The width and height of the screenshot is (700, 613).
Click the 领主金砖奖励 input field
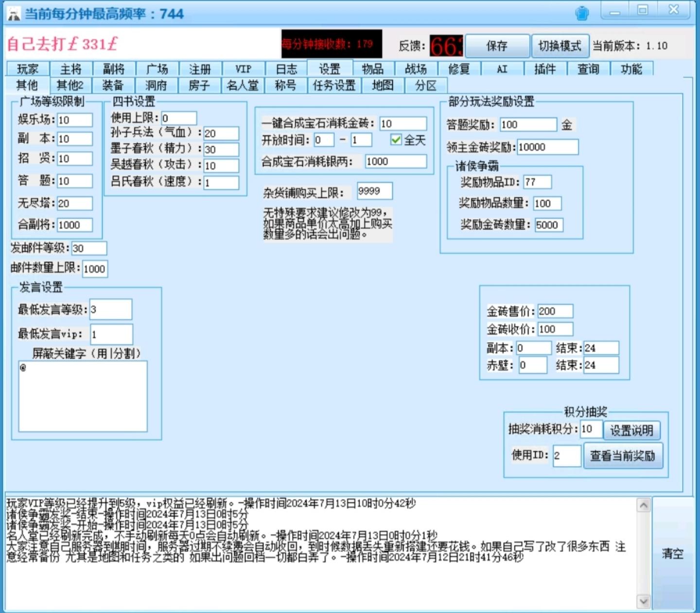[x=548, y=147]
